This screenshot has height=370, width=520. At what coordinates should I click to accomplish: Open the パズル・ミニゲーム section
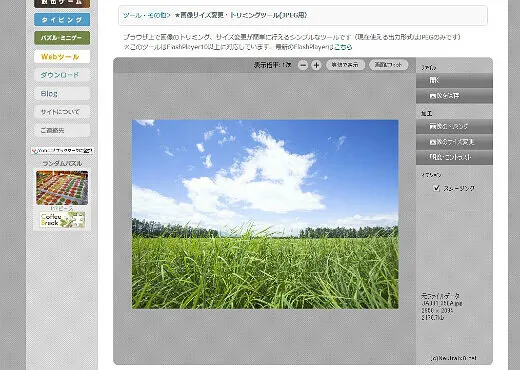[x=62, y=38]
